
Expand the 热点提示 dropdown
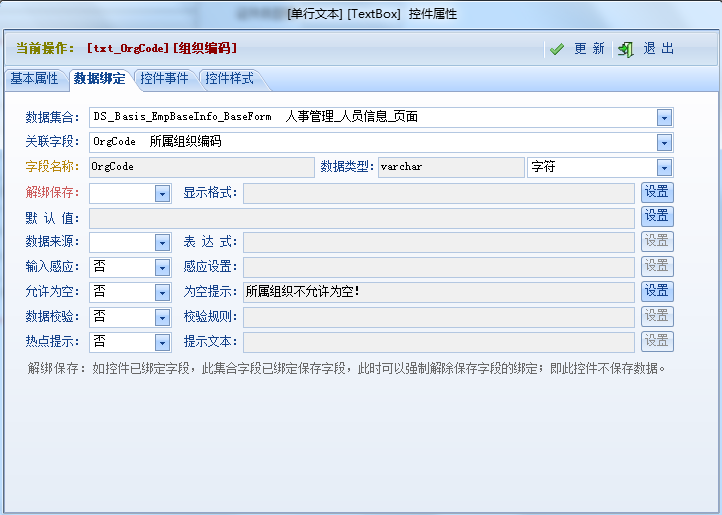163,342
